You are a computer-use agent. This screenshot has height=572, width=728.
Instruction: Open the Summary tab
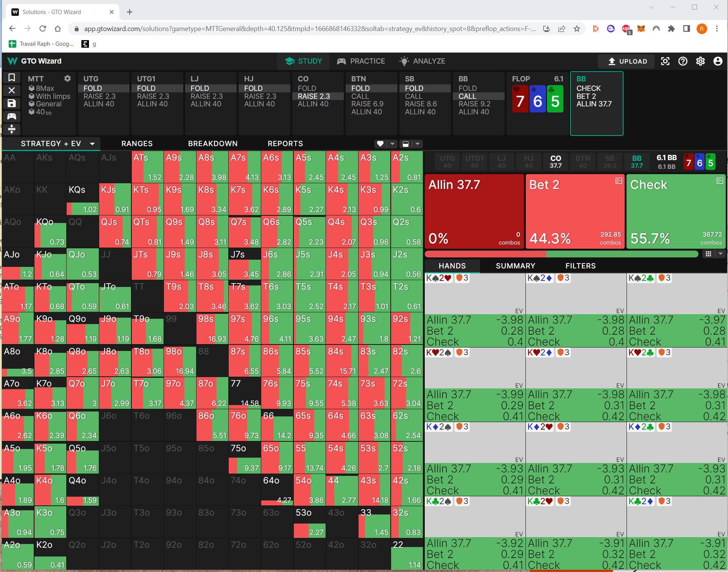click(x=515, y=266)
